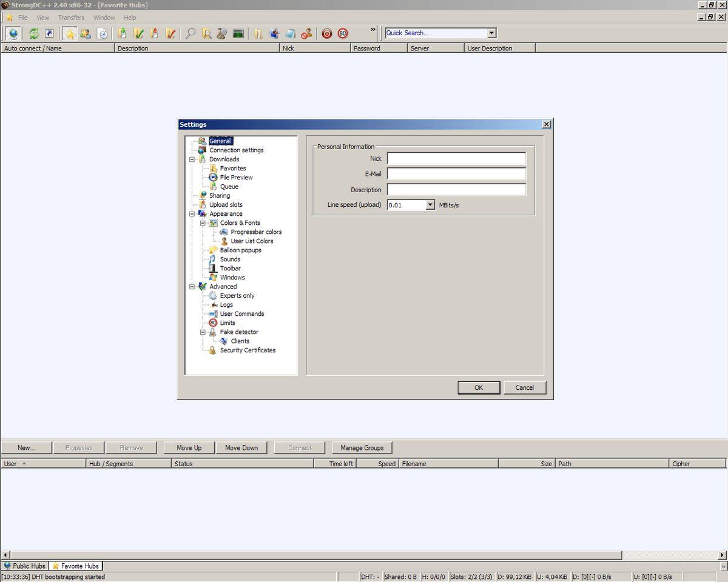Open the Transfers menu

tap(71, 18)
